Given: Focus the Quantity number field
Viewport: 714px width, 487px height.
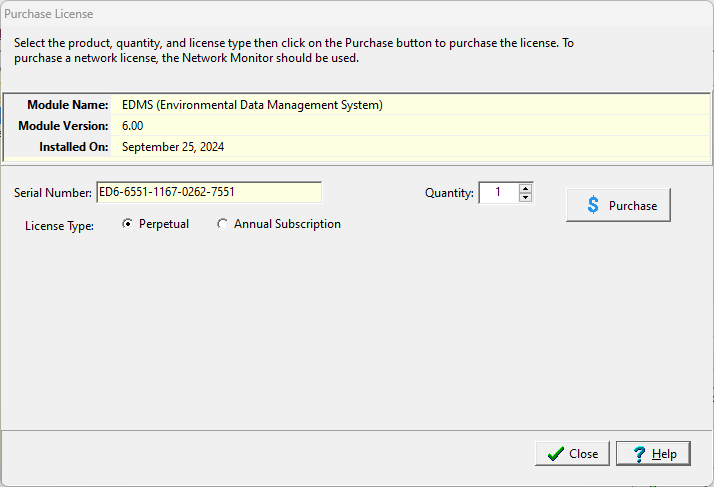Looking at the screenshot, I should tap(498, 192).
